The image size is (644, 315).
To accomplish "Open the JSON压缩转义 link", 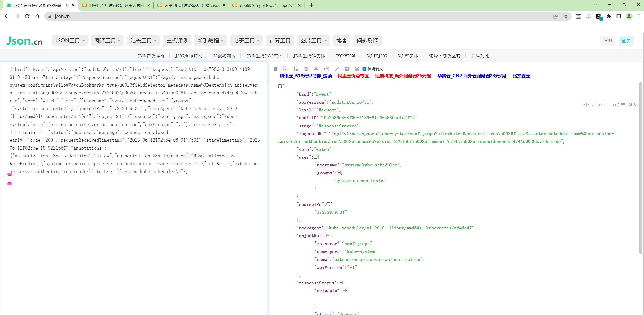I will (189, 56).
